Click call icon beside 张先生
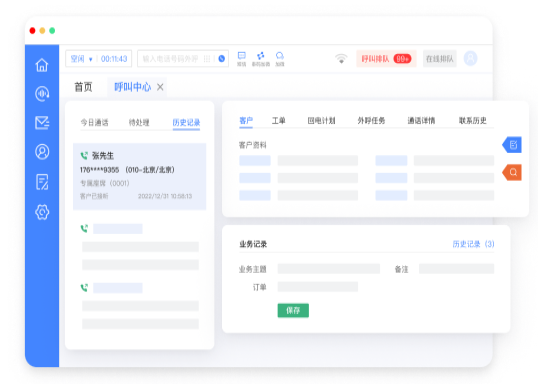Image resolution: width=538 pixels, height=384 pixels. point(84,156)
